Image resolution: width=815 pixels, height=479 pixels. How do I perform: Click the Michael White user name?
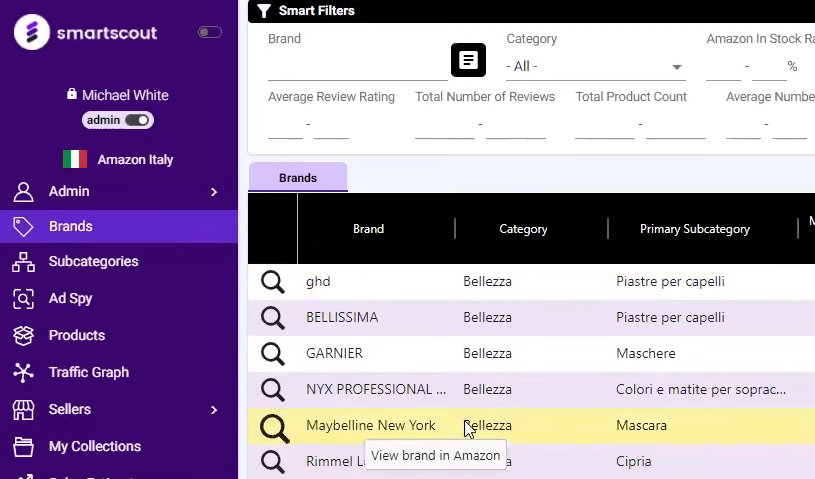click(x=125, y=95)
